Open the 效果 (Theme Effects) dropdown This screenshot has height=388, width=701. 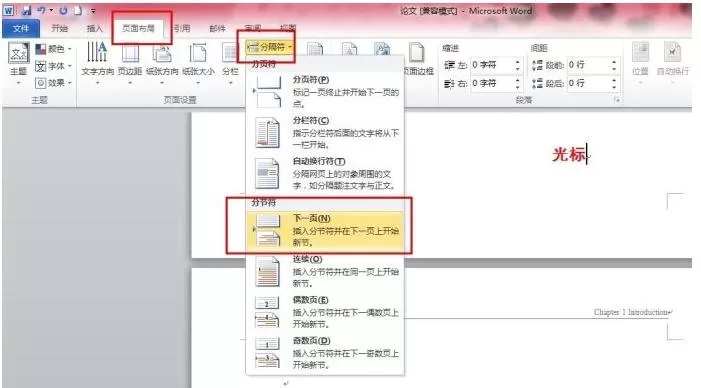(x=54, y=83)
